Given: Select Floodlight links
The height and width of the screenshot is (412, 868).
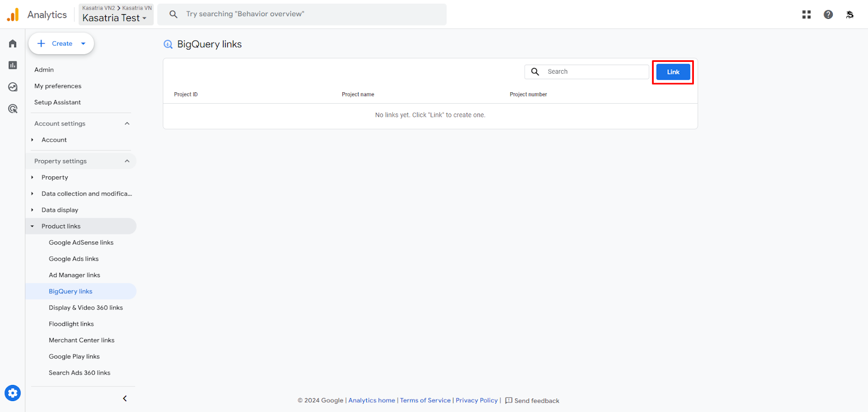Looking at the screenshot, I should pyautogui.click(x=71, y=324).
